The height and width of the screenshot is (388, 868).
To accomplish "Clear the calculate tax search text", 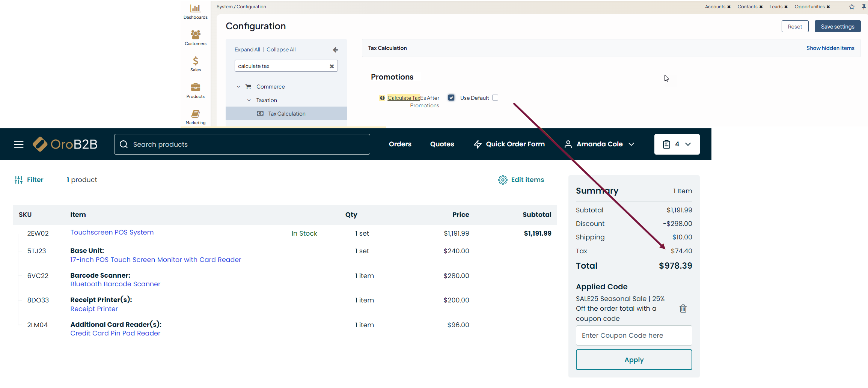I will click(332, 66).
